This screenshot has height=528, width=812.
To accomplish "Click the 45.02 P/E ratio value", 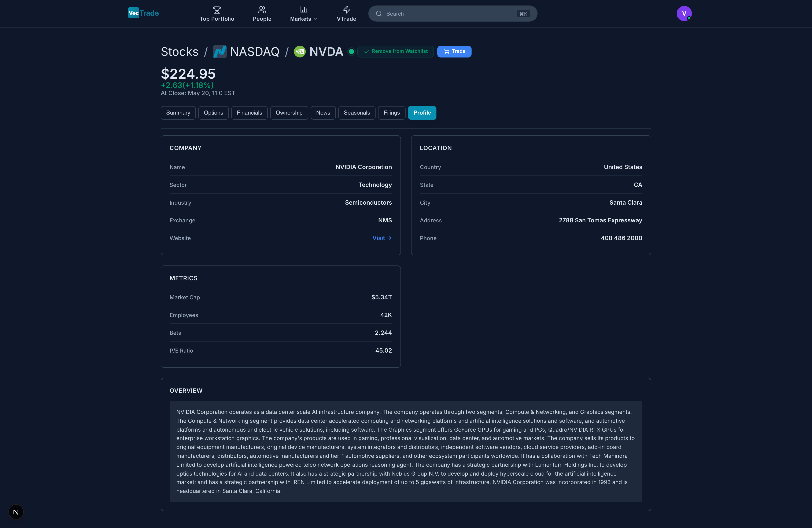I will (x=384, y=351).
